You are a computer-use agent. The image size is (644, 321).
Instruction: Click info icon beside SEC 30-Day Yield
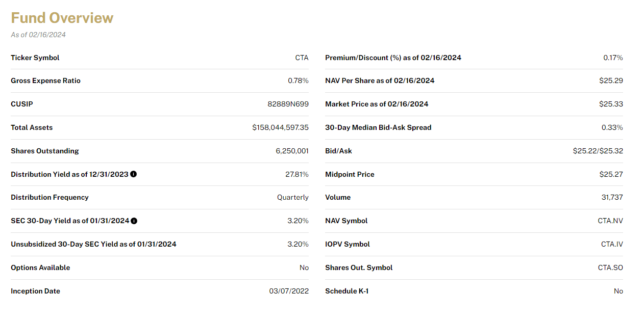click(x=134, y=221)
